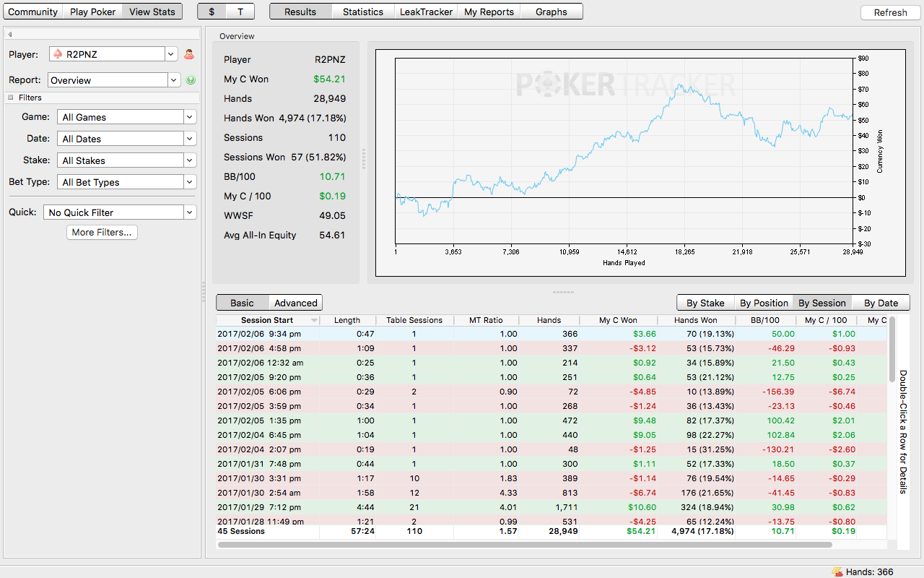Go to the Play Poker tab
The height and width of the screenshot is (578, 924).
pyautogui.click(x=92, y=12)
